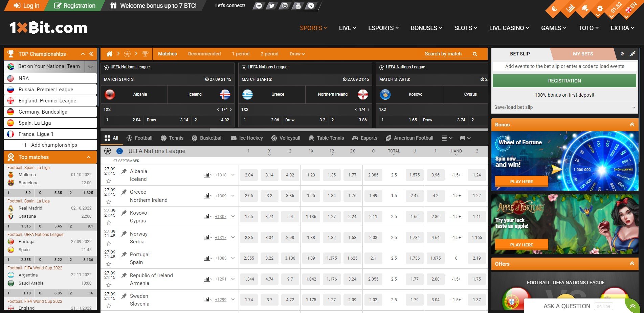Open the settings gear in top ribbon
The height and width of the screenshot is (313, 644).
tap(600, 9)
